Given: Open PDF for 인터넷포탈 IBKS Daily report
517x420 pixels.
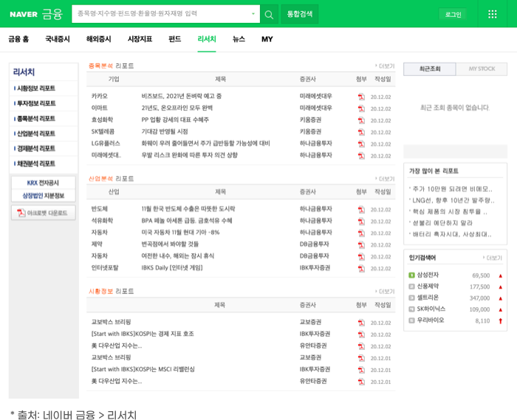Looking at the screenshot, I should tap(361, 268).
